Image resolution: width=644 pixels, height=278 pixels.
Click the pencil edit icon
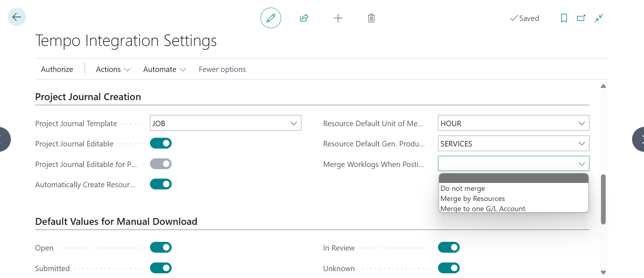pos(271,18)
